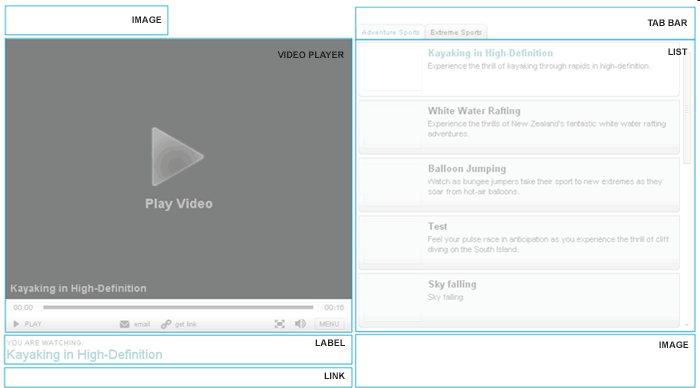Click the get link chain icon
This screenshot has width=700, height=388.
[166, 324]
